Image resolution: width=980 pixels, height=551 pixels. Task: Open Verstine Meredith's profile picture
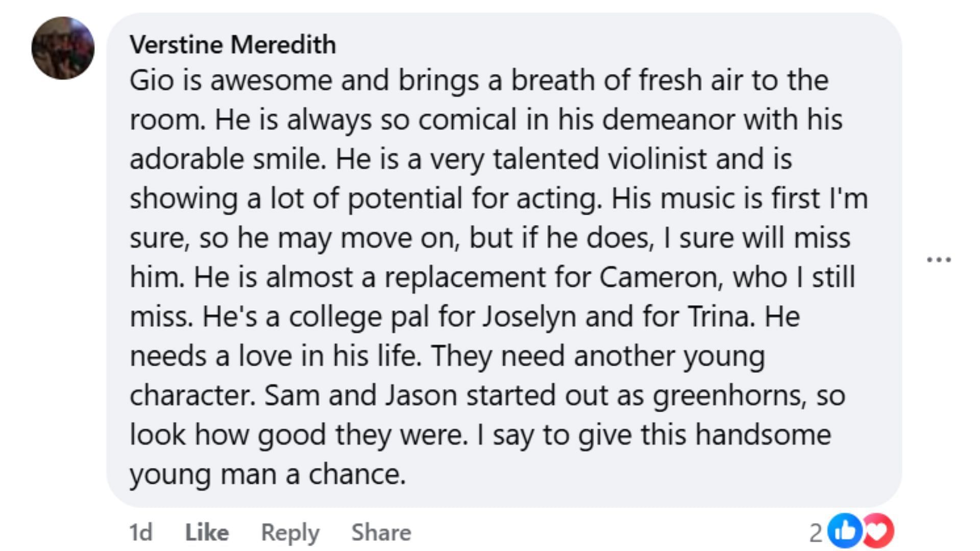tap(63, 48)
